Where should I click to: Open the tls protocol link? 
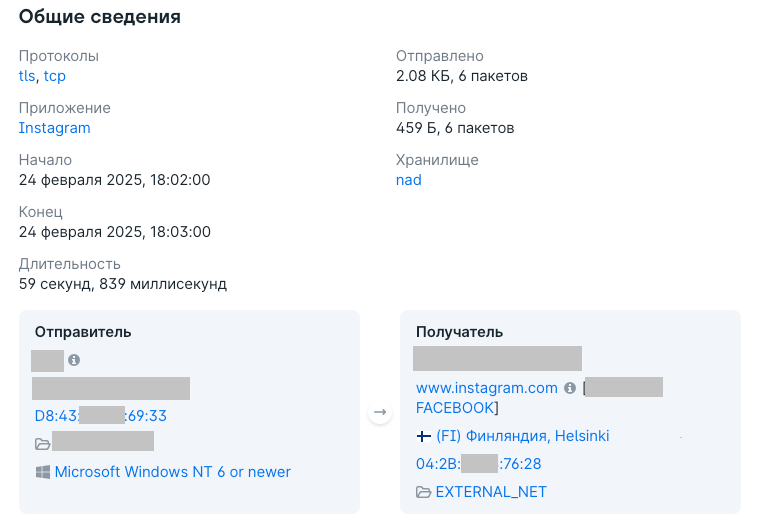(27, 76)
